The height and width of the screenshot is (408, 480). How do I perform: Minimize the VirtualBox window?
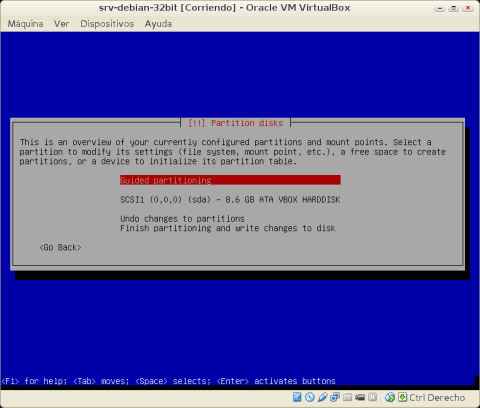pos(440,8)
